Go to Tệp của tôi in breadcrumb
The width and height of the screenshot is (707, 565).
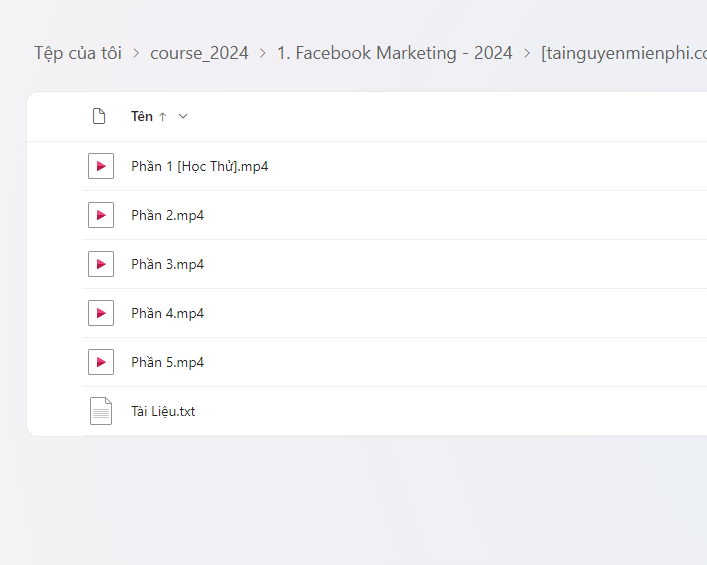click(78, 53)
